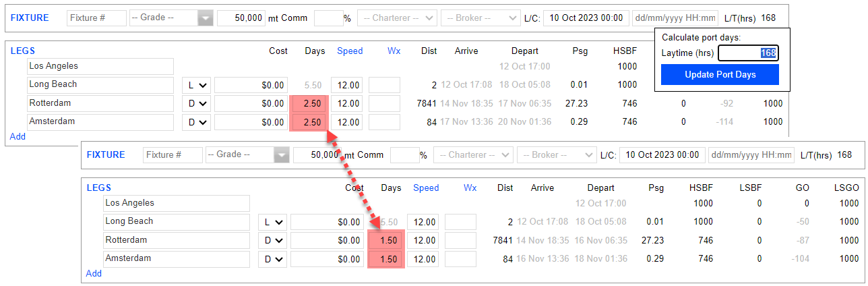Click the top L/C date field 10 Oct 2023

click(x=586, y=18)
